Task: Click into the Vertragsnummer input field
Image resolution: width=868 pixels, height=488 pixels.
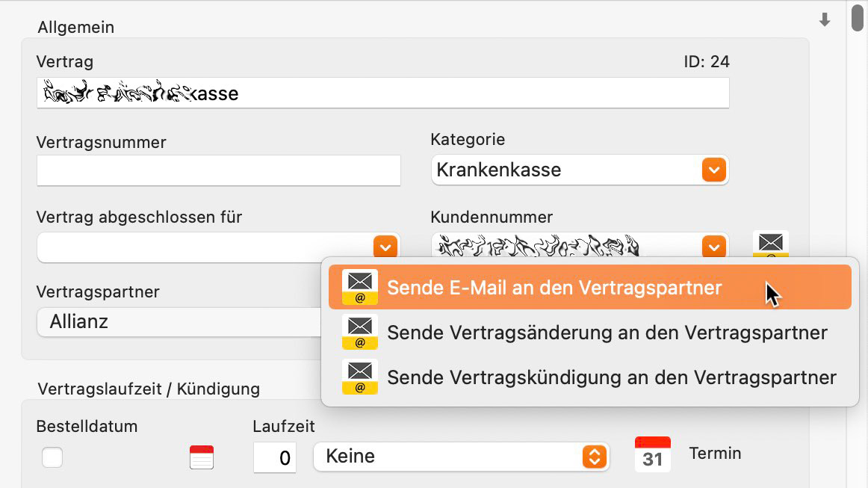Action: (x=218, y=170)
